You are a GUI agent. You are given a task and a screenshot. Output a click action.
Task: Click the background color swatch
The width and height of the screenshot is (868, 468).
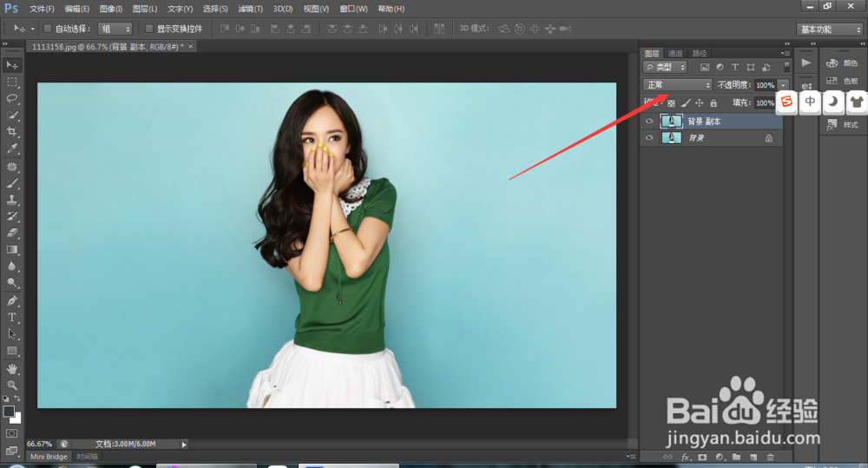pos(17,419)
